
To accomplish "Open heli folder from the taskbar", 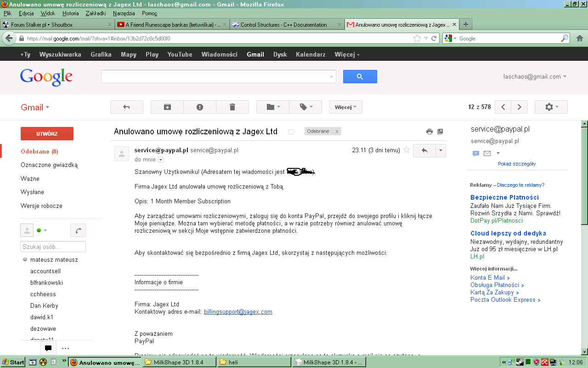I will (x=254, y=362).
